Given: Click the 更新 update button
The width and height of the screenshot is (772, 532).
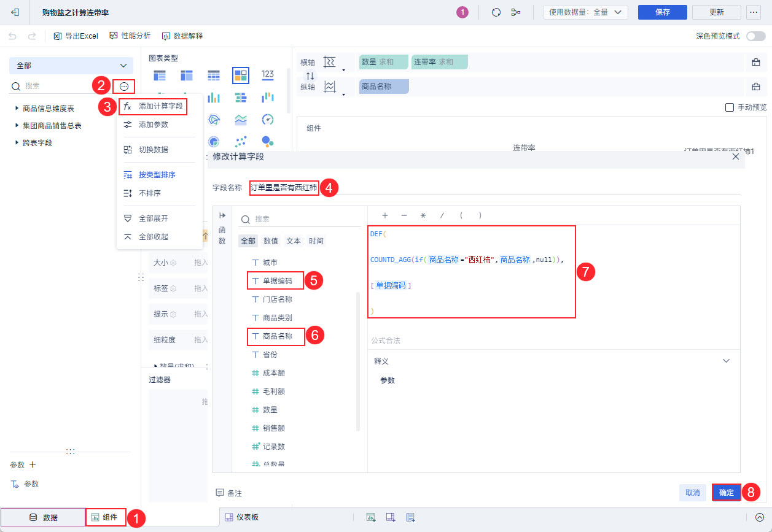Looking at the screenshot, I should (x=716, y=12).
